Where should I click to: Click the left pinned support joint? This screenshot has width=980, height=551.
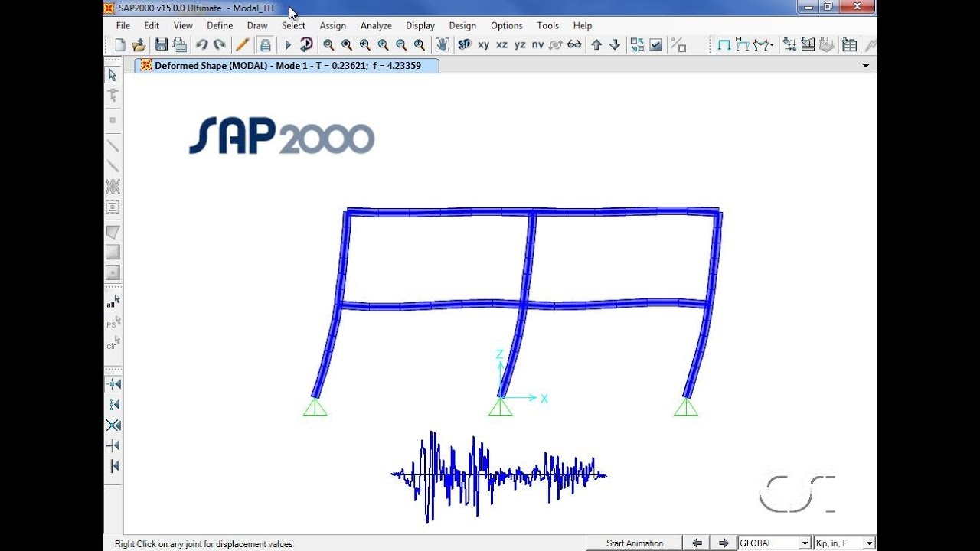tap(315, 406)
